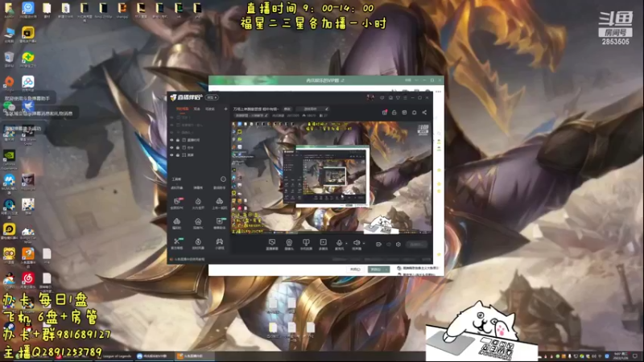
Task: Open NVIDIA GeForce Experience desktop icon
Action: 9,155
